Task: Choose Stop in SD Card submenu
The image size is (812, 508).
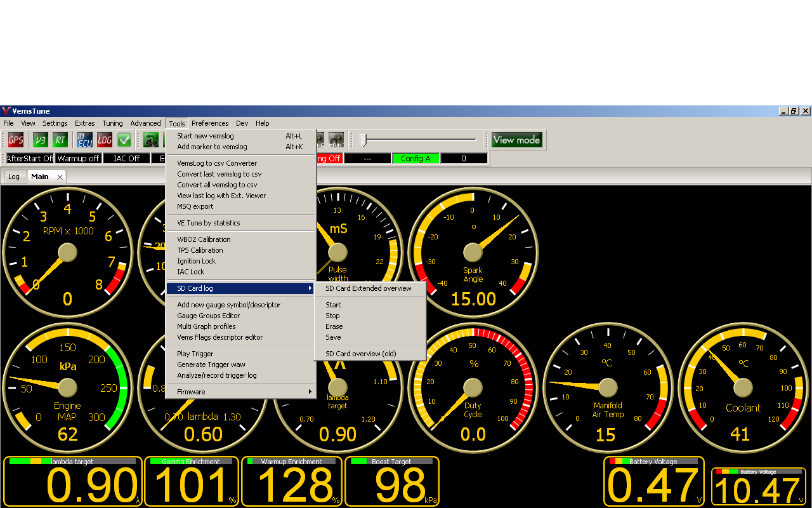Action: 370,316
